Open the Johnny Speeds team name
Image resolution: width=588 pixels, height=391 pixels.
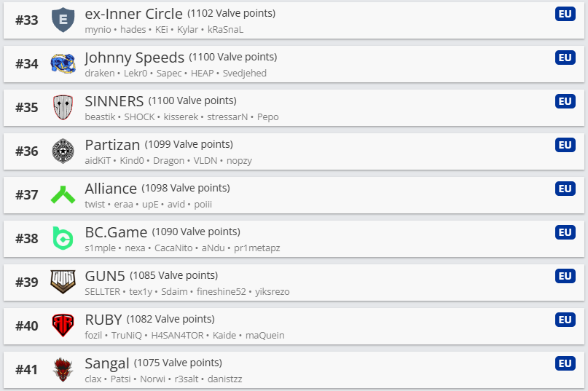[134, 58]
